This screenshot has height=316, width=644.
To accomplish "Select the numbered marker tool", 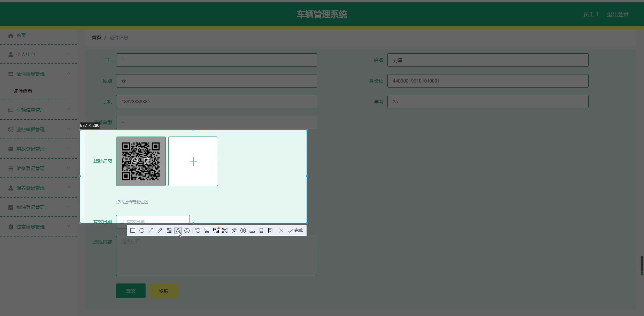I will (x=187, y=230).
